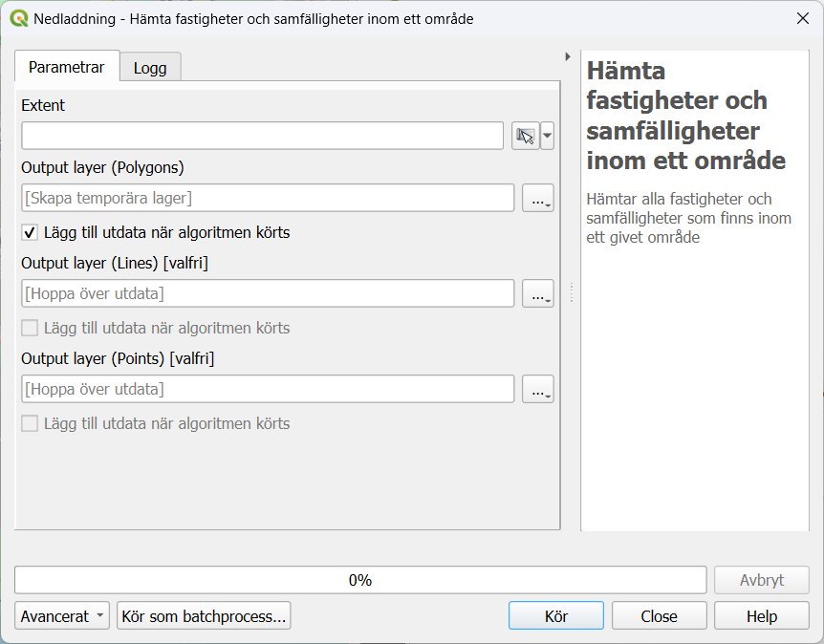824x644 pixels.
Task: Collapse the help panel with the arrow
Action: coord(568,56)
